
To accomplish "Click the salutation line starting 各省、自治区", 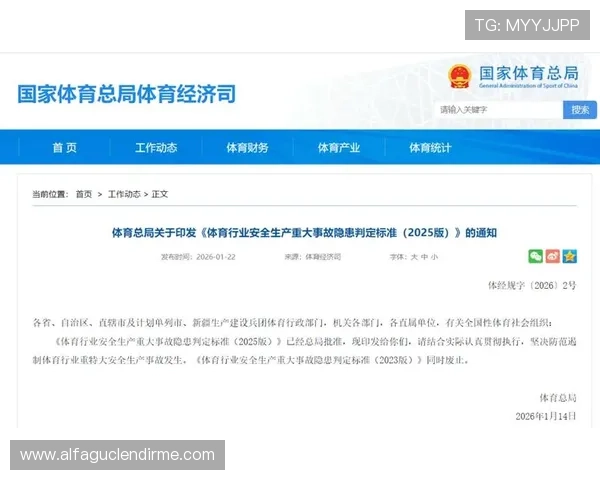I will (292, 323).
